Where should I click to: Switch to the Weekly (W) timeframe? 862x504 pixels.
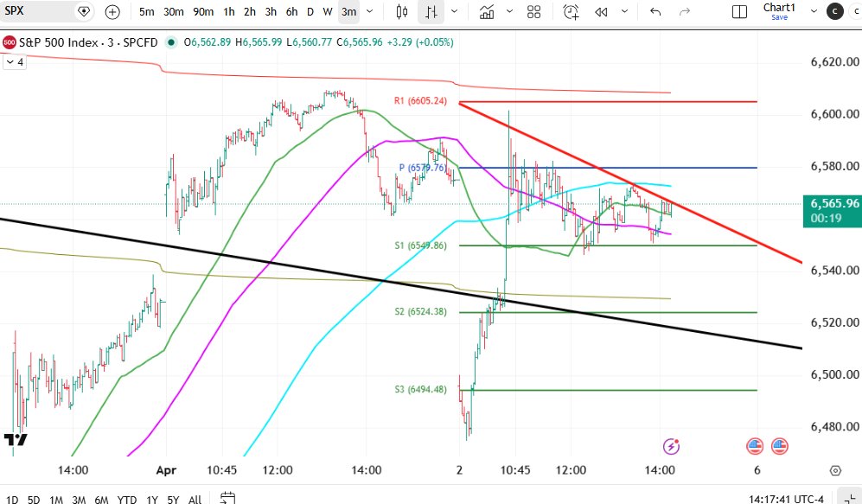[328, 11]
